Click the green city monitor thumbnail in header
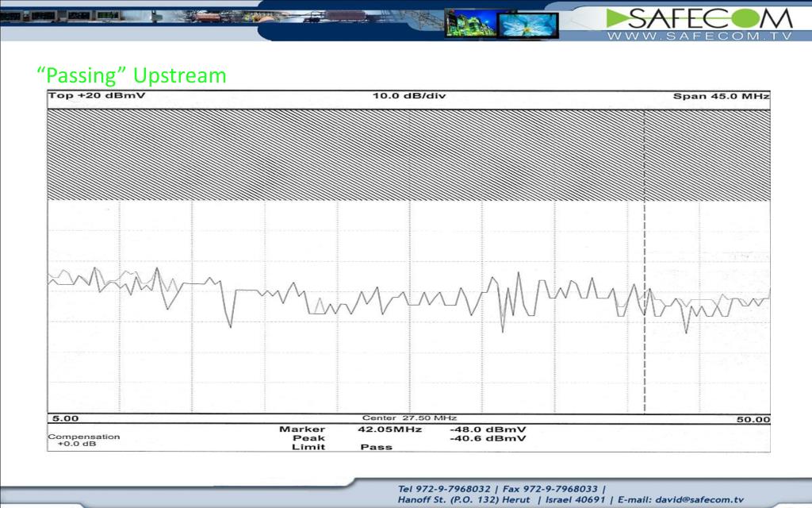The height and width of the screenshot is (508, 812). (x=471, y=24)
